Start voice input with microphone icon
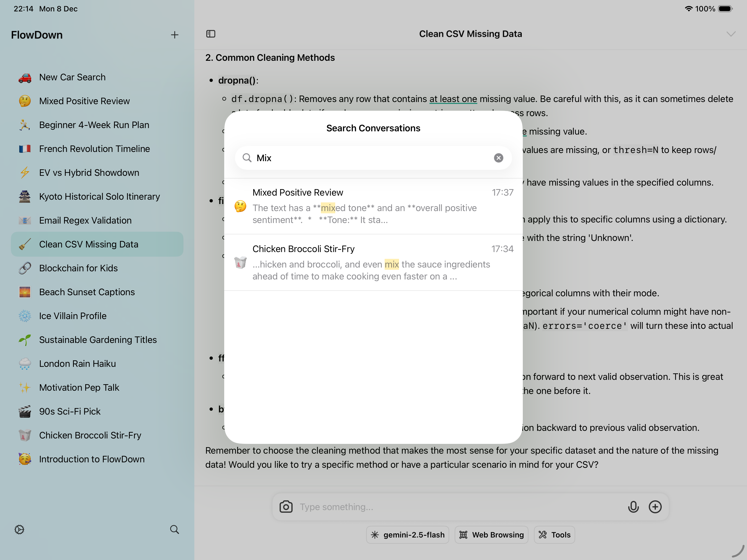747x560 pixels. tap(633, 507)
